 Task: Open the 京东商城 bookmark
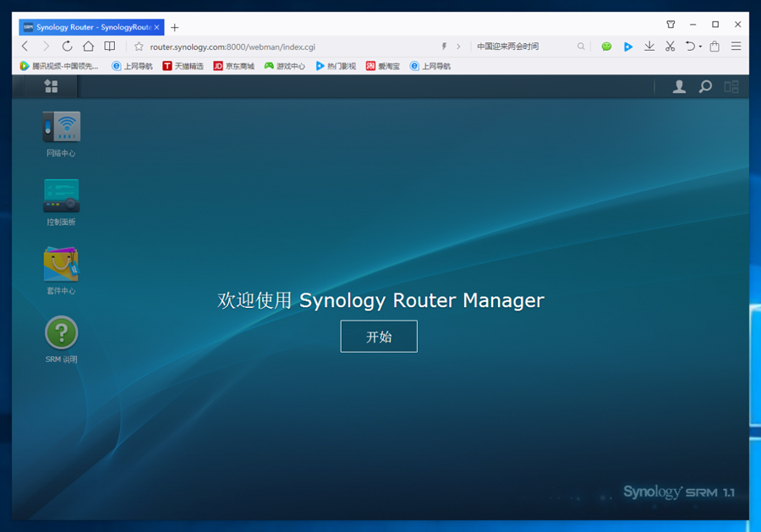(233, 66)
